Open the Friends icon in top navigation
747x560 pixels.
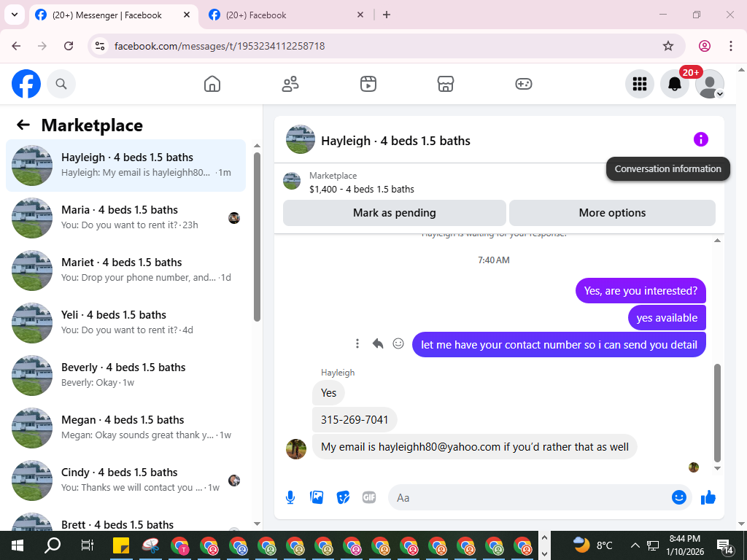point(290,84)
